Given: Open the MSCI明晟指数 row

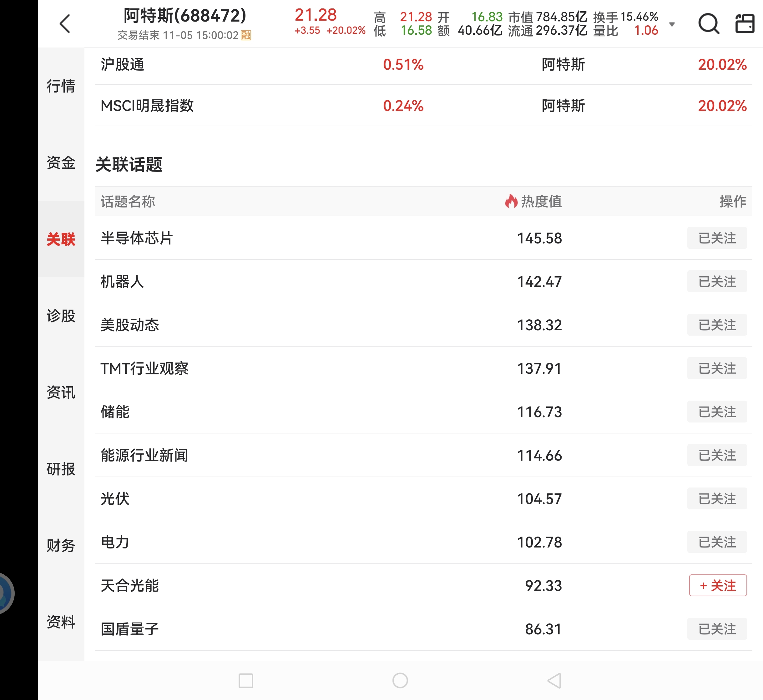Looking at the screenshot, I should point(147,106).
